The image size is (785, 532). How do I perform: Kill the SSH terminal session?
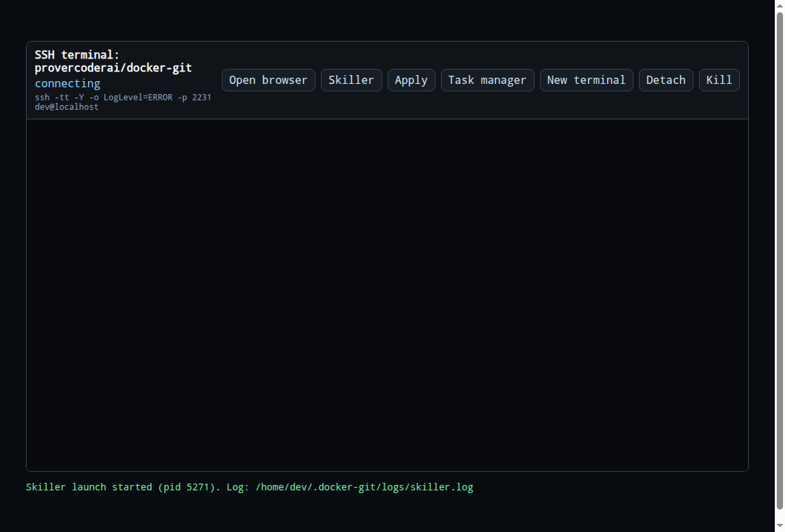(x=719, y=80)
